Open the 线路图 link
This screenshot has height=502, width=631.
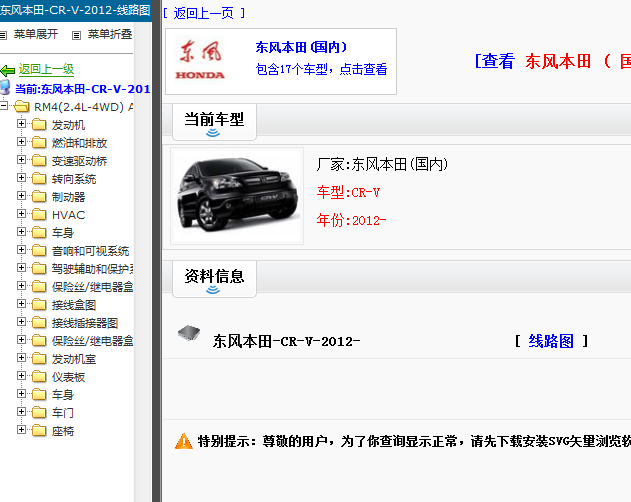point(551,341)
